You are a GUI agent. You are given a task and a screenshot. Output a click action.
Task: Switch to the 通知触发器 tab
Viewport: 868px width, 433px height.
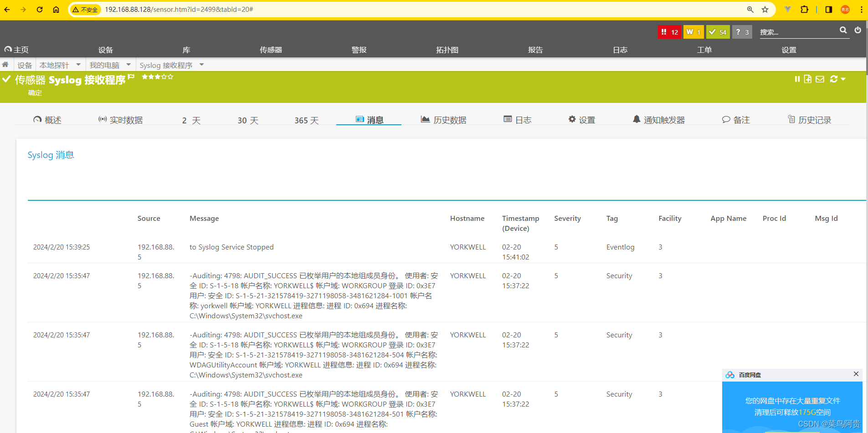coord(659,120)
